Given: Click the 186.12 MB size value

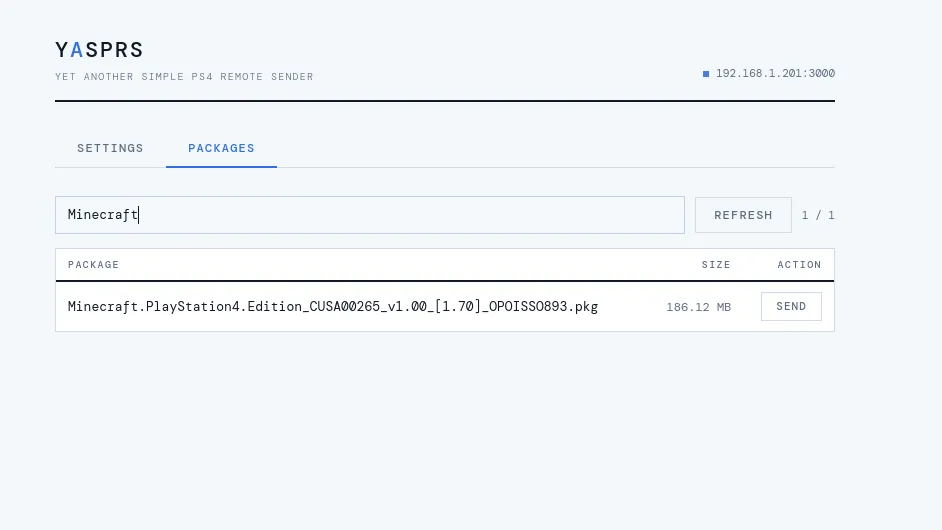Looking at the screenshot, I should click(698, 307).
